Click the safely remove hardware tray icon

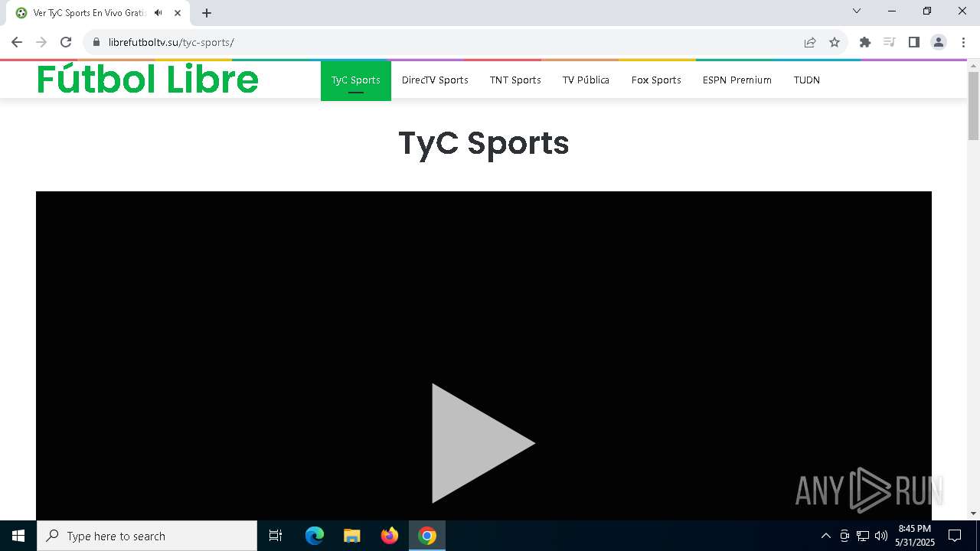click(844, 536)
